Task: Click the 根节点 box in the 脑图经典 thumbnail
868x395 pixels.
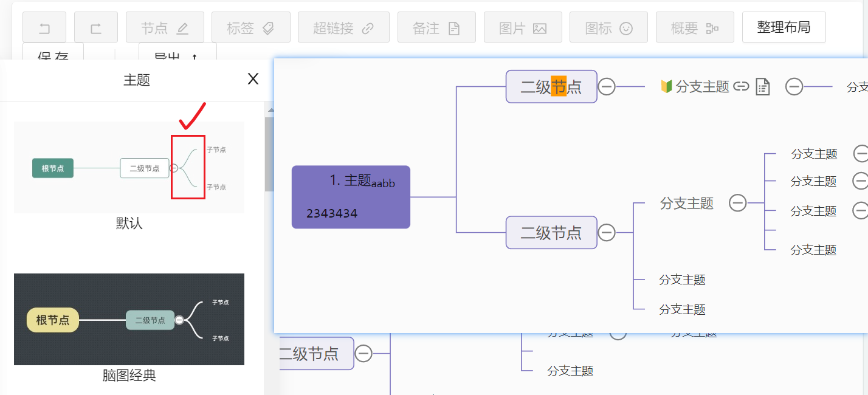Action: (x=53, y=320)
